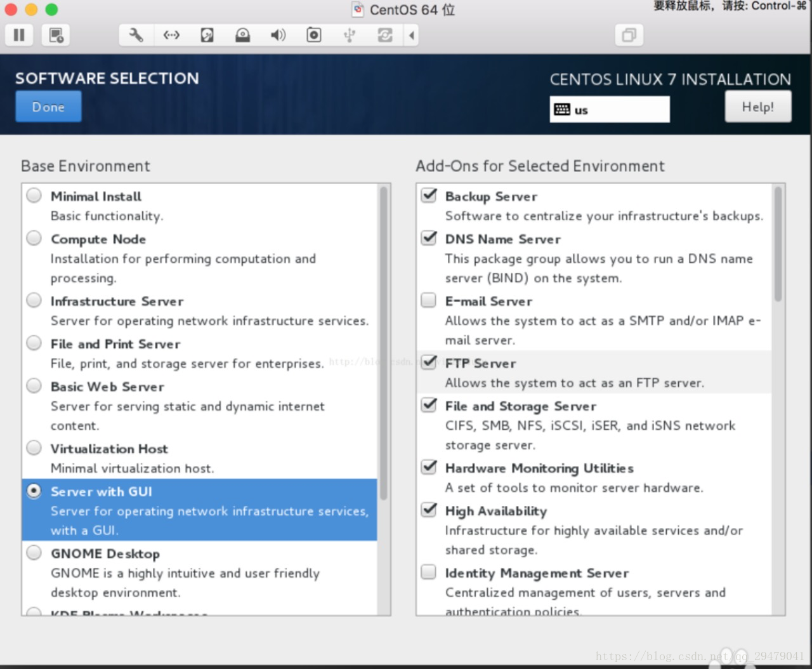The image size is (812, 669).
Task: Click 'E-mail Server' label text
Action: coord(488,301)
